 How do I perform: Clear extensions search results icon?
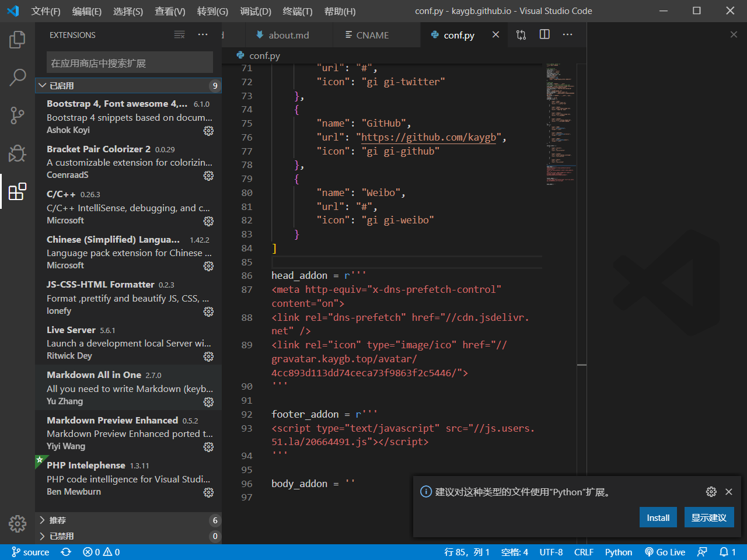(x=180, y=35)
